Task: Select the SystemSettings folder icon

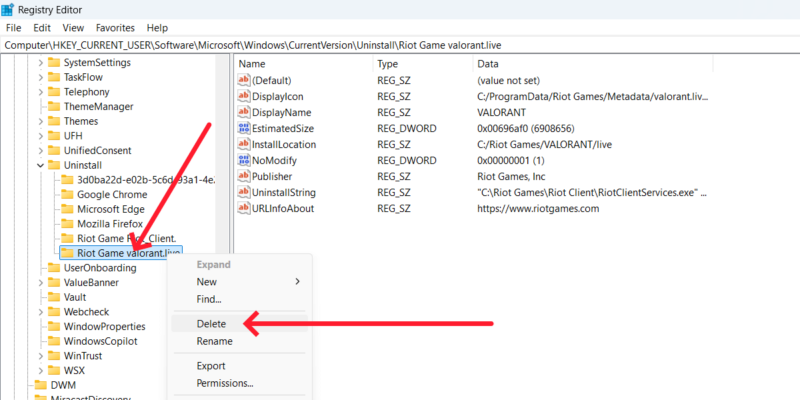Action: click(x=54, y=63)
